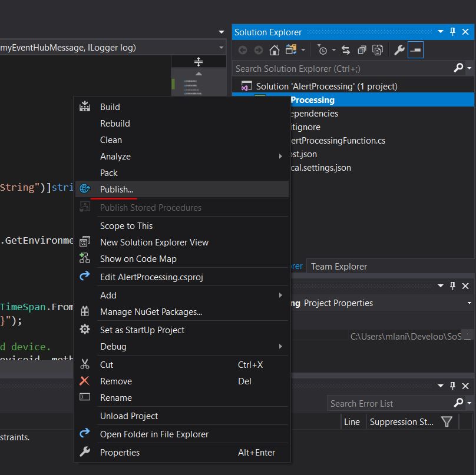Screen dimensions: 476x475
Task: Open the Project Properties object dropdown
Action: [x=470, y=303]
